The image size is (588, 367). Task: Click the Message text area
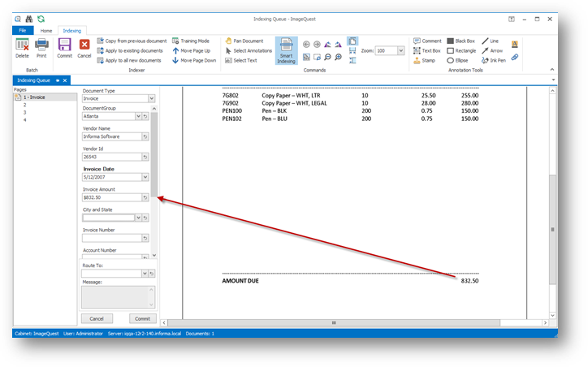[x=118, y=297]
